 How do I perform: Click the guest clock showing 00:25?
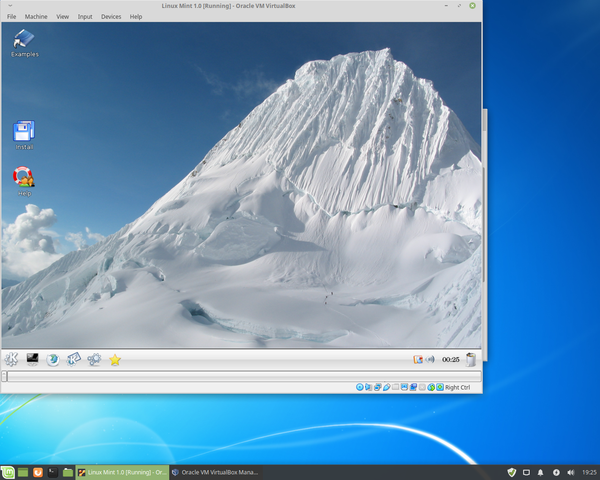(450, 359)
